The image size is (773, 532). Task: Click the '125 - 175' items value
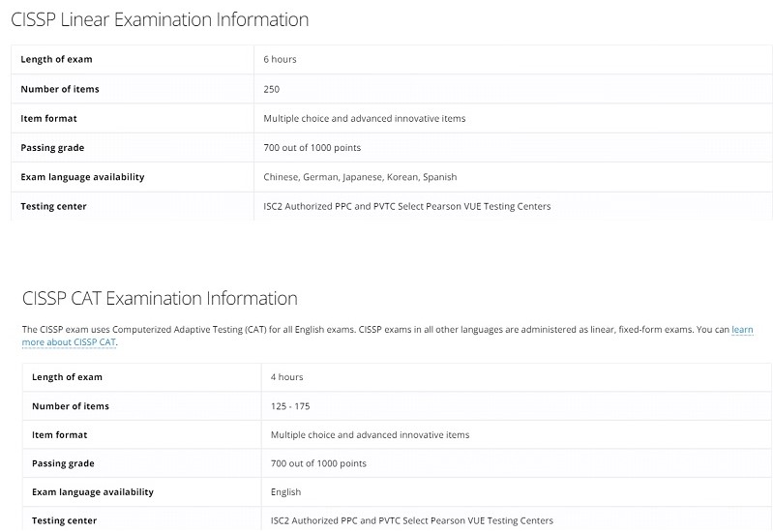[290, 406]
